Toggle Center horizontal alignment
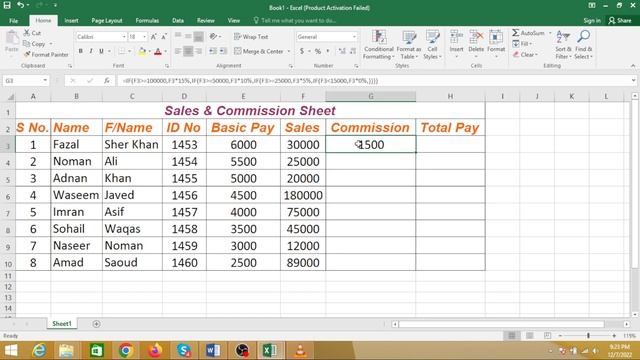640x360 pixels. 188,51
